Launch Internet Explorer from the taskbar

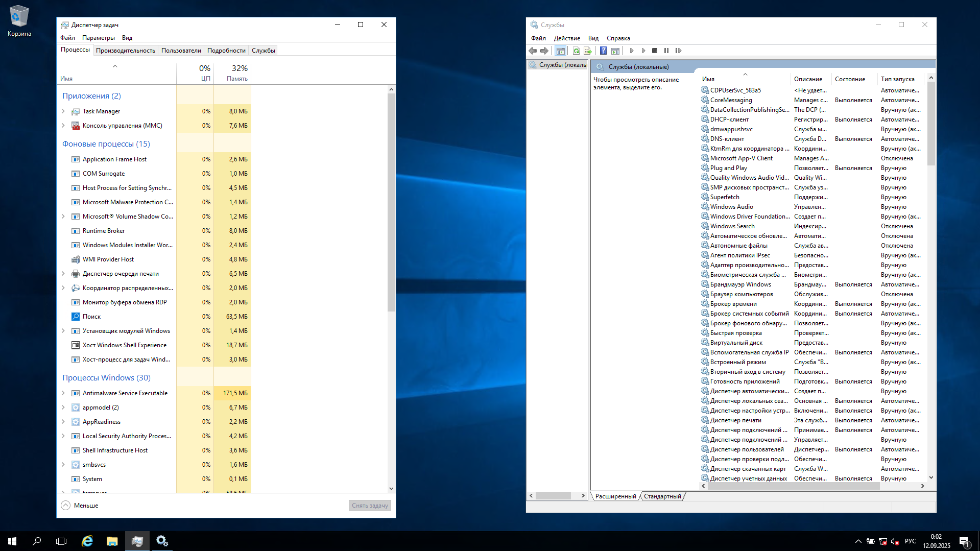[x=87, y=541]
